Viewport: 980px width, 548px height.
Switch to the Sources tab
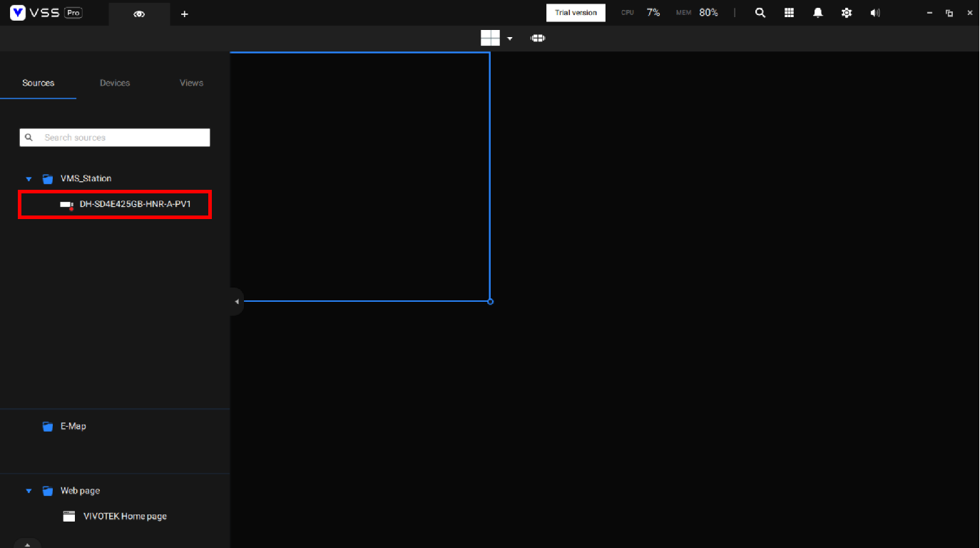[39, 83]
